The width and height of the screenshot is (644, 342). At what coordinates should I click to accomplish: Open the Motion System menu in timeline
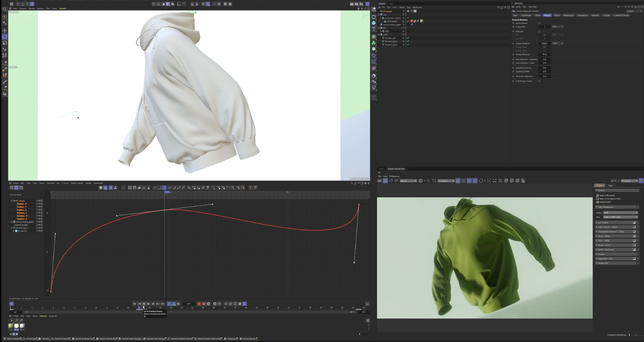[x=77, y=183]
